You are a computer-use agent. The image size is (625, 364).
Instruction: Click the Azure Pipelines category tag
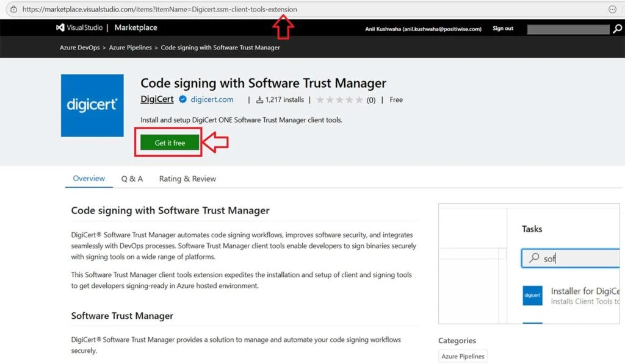pos(463,355)
